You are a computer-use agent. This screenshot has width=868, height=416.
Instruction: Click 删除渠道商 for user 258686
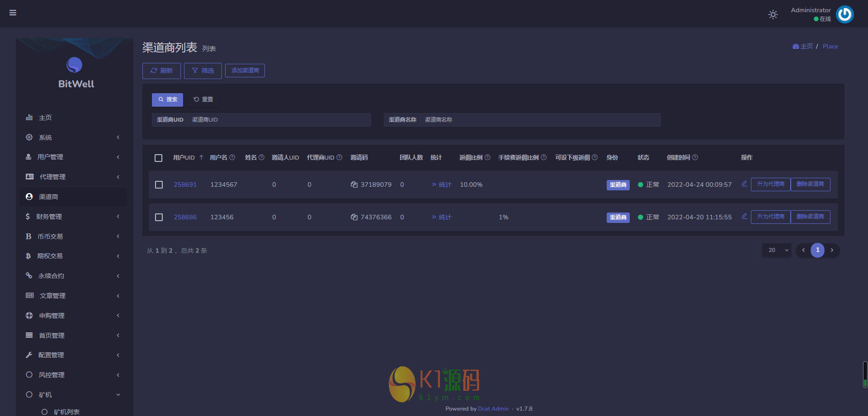(810, 217)
